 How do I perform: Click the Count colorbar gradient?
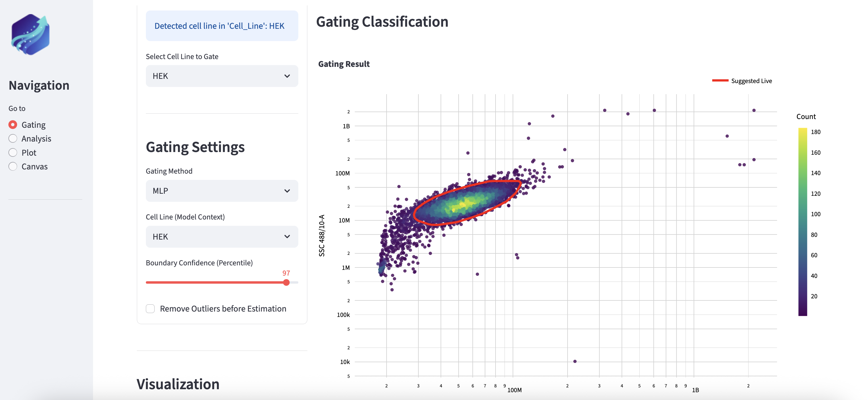(802, 222)
